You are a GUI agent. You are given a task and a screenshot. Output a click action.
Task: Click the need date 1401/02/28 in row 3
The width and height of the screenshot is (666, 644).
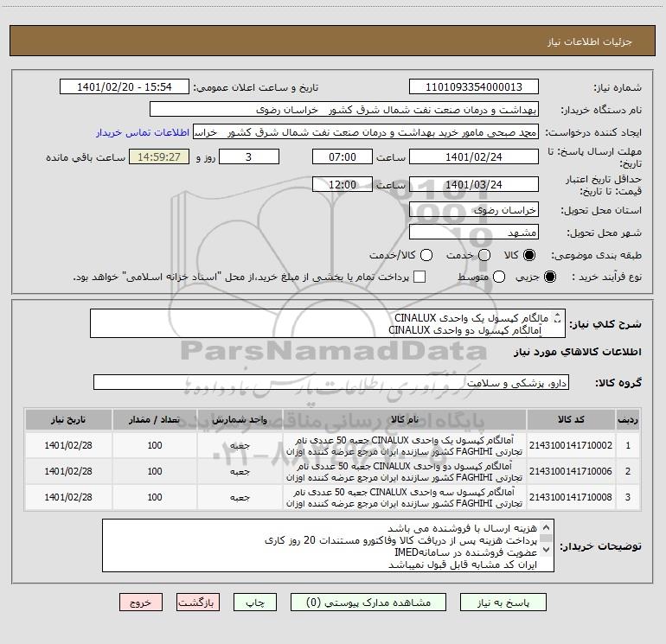[68, 497]
